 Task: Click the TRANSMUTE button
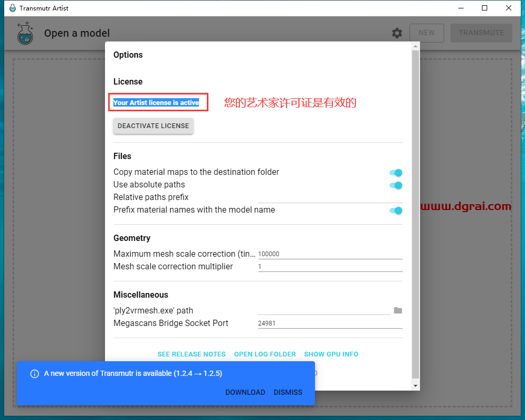click(x=481, y=33)
